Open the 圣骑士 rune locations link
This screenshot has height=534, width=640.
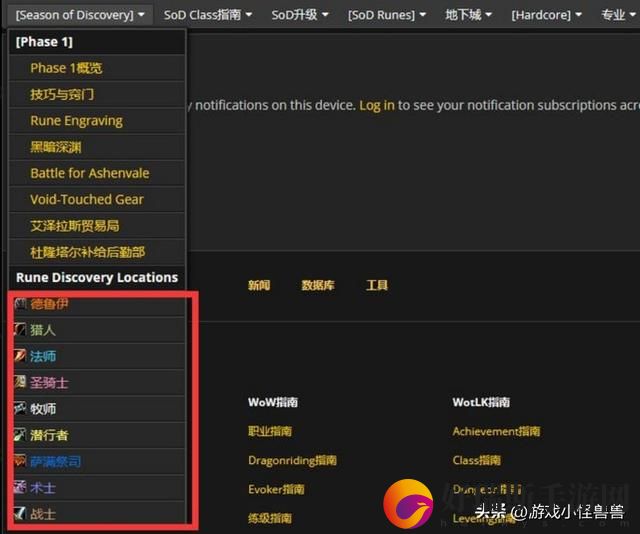pyautogui.click(x=49, y=383)
